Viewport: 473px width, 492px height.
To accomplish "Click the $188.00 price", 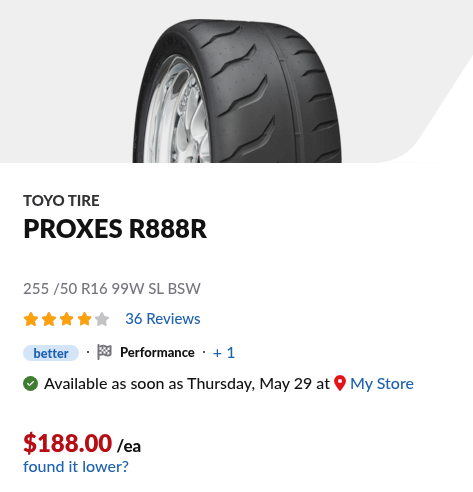I will (68, 443).
